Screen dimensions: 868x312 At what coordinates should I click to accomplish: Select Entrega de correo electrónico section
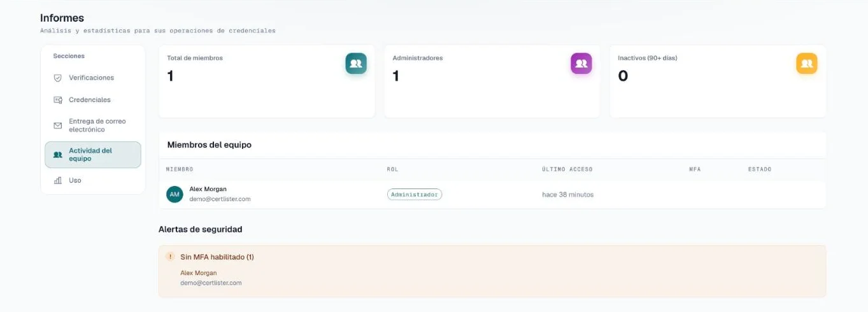pyautogui.click(x=92, y=125)
